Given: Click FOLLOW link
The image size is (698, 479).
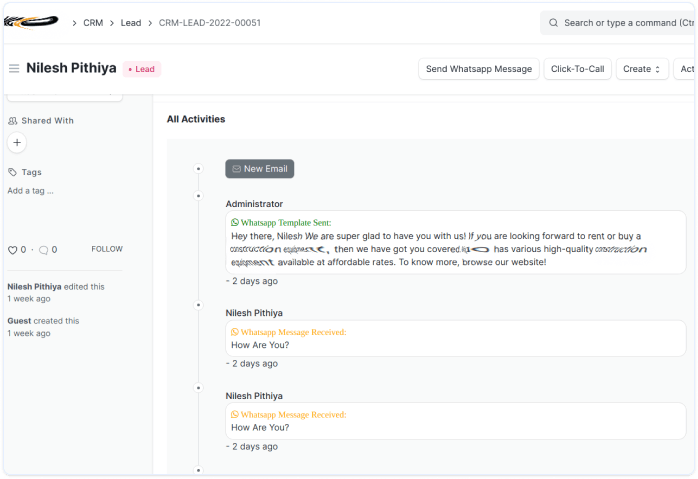Looking at the screenshot, I should pyautogui.click(x=107, y=249).
